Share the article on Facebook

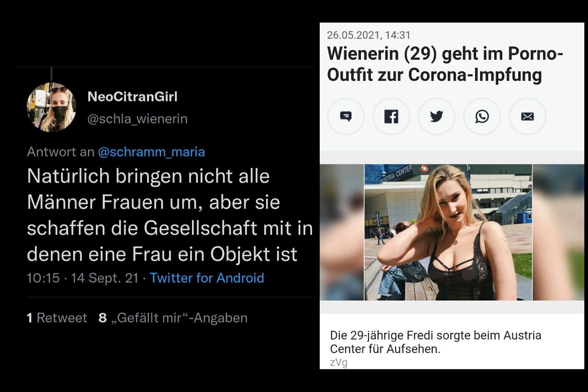pos(391,117)
